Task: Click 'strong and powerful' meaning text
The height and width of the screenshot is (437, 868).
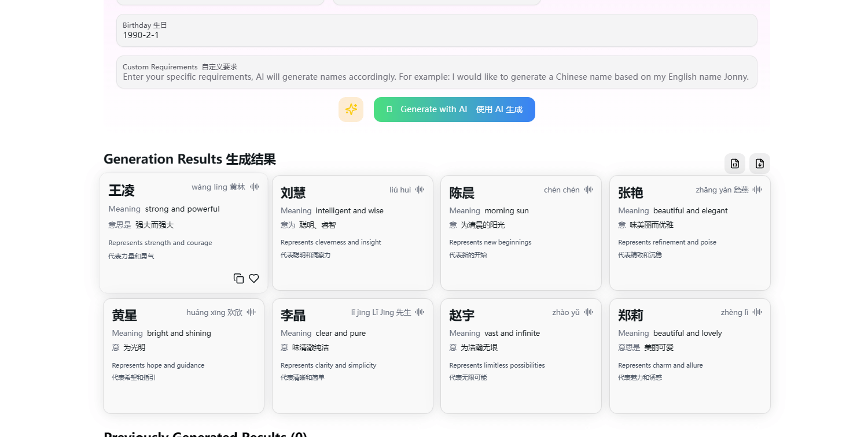Action: 182,209
